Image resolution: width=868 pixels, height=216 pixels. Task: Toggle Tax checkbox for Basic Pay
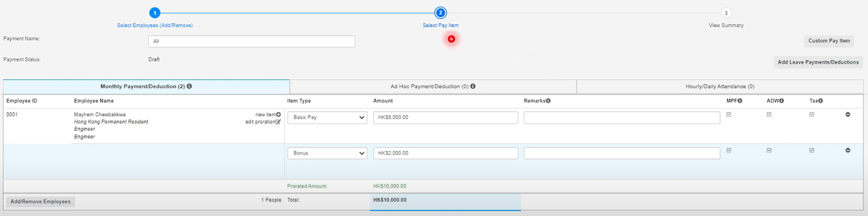point(812,115)
